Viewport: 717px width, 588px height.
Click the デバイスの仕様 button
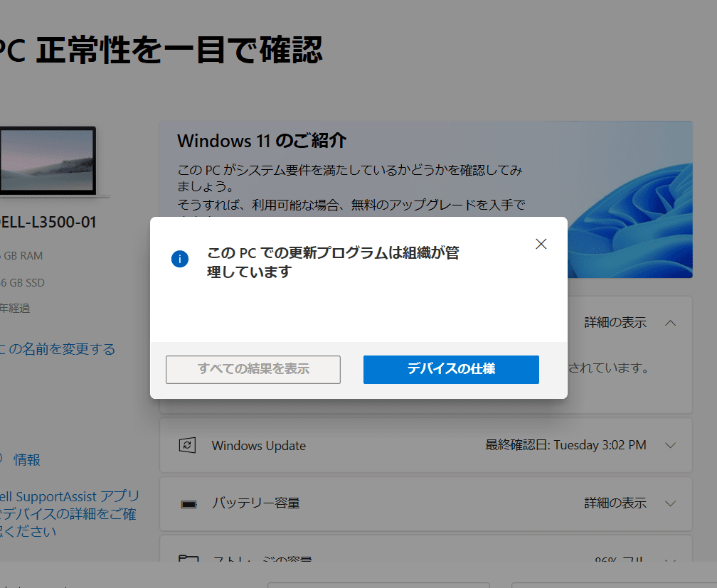(451, 370)
